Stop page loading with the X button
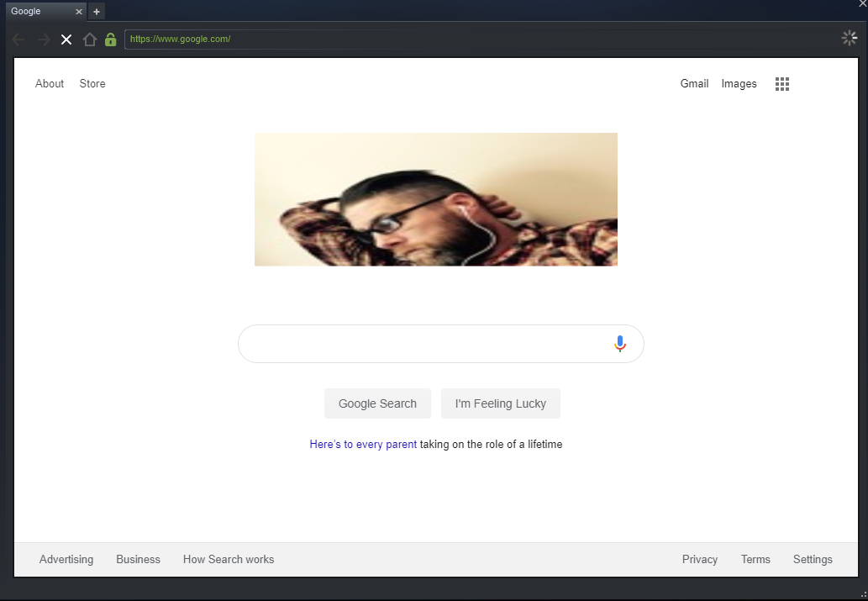 (66, 40)
